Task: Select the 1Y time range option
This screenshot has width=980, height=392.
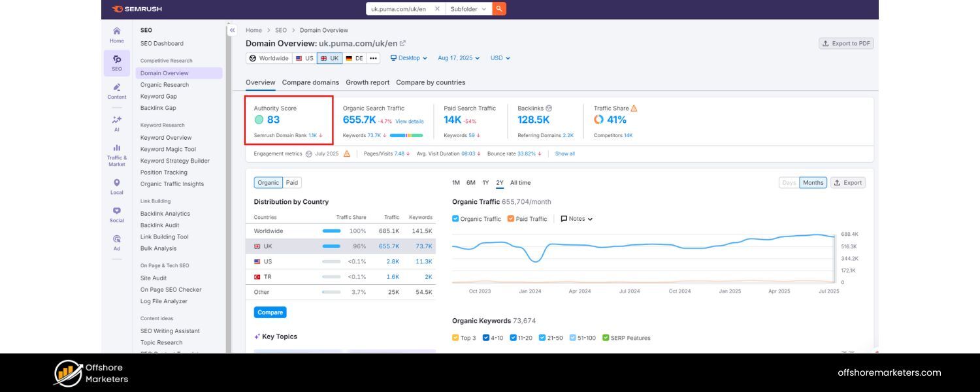Action: tap(485, 183)
